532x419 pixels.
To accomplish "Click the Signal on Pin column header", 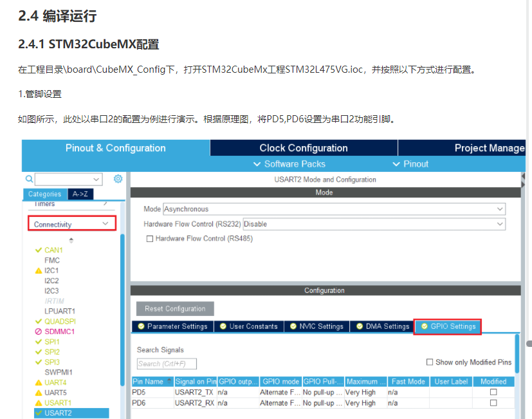I will click(196, 381).
